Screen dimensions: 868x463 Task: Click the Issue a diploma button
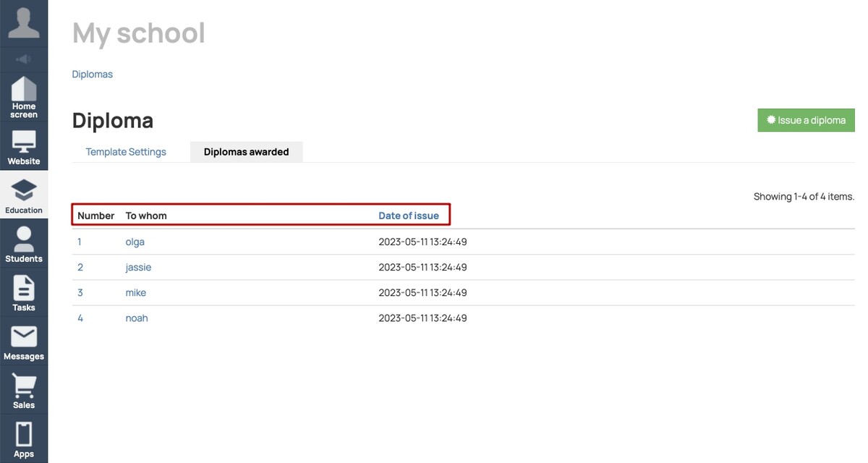click(806, 120)
